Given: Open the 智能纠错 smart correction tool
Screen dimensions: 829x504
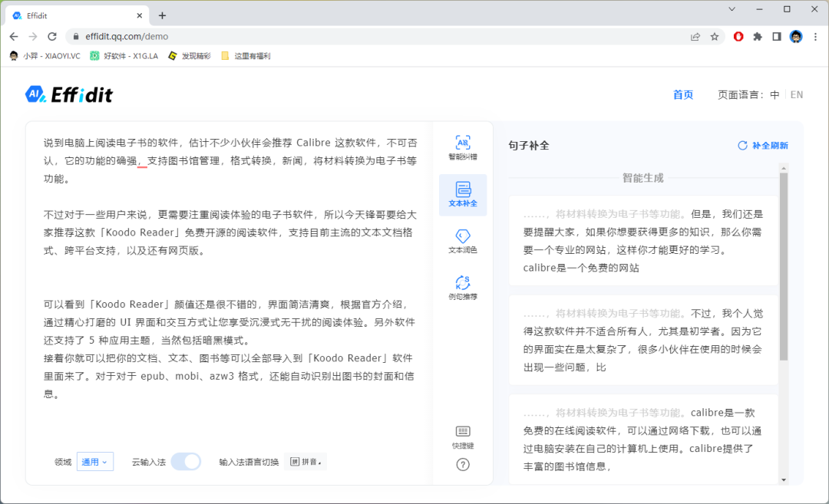Looking at the screenshot, I should pyautogui.click(x=462, y=148).
